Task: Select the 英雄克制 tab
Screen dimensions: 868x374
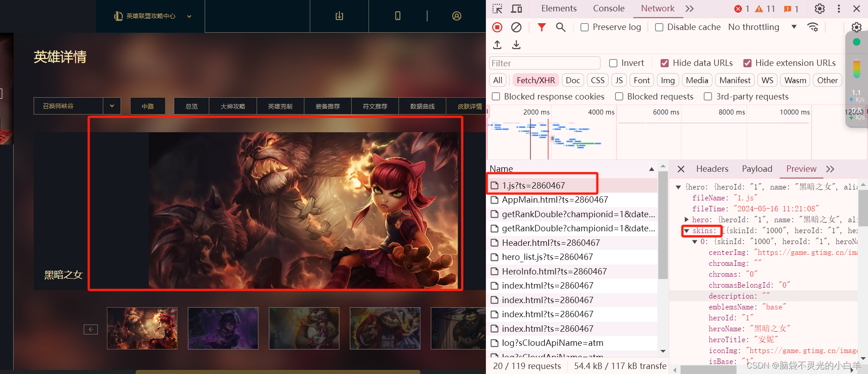Action: (x=280, y=106)
